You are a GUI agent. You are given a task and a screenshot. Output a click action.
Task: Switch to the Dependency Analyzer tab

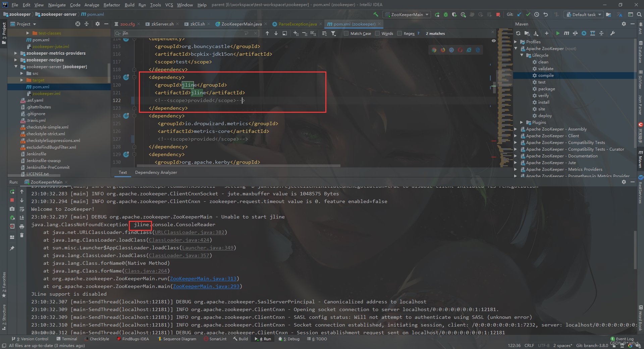pos(156,172)
